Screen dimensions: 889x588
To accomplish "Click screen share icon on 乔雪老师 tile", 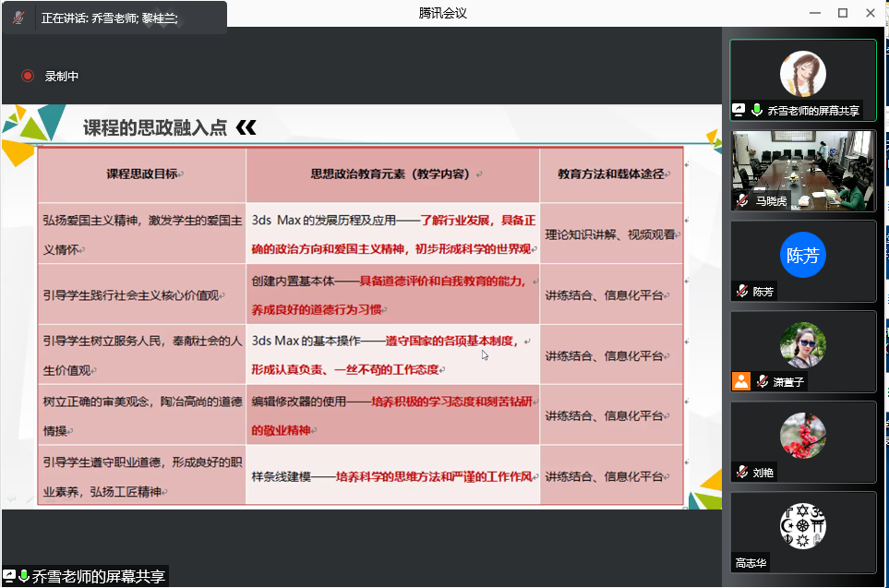I will (739, 110).
